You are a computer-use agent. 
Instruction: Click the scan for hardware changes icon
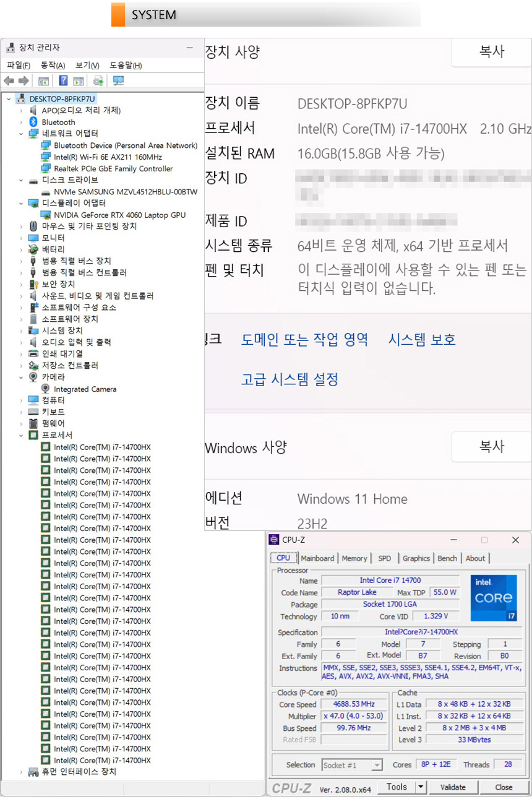coord(118,81)
